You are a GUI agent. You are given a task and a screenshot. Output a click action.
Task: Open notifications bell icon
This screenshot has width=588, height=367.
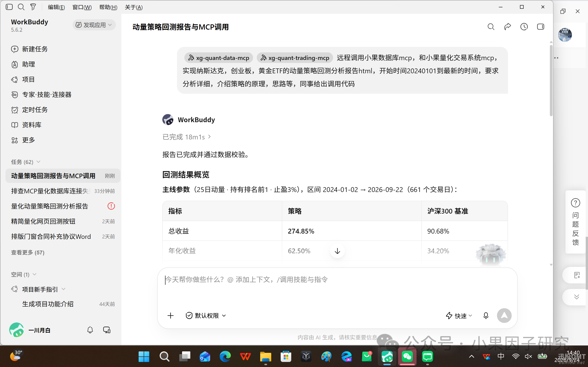click(x=90, y=330)
